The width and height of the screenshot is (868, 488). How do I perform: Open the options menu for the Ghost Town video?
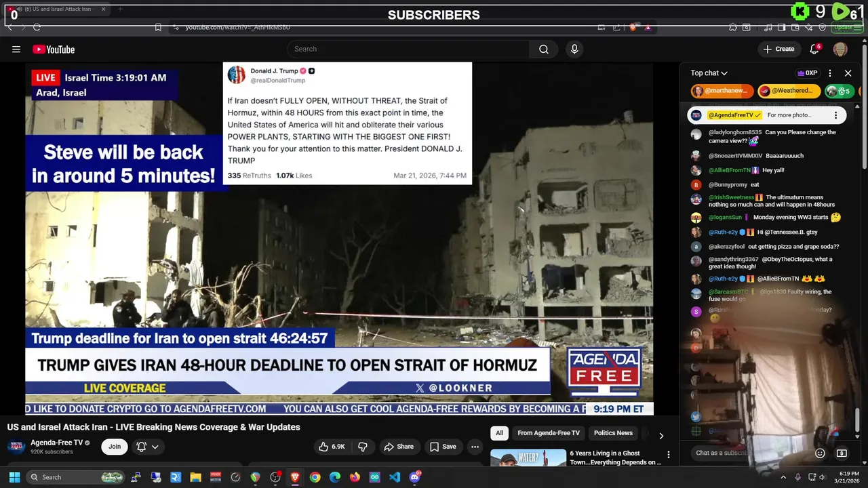point(668,455)
